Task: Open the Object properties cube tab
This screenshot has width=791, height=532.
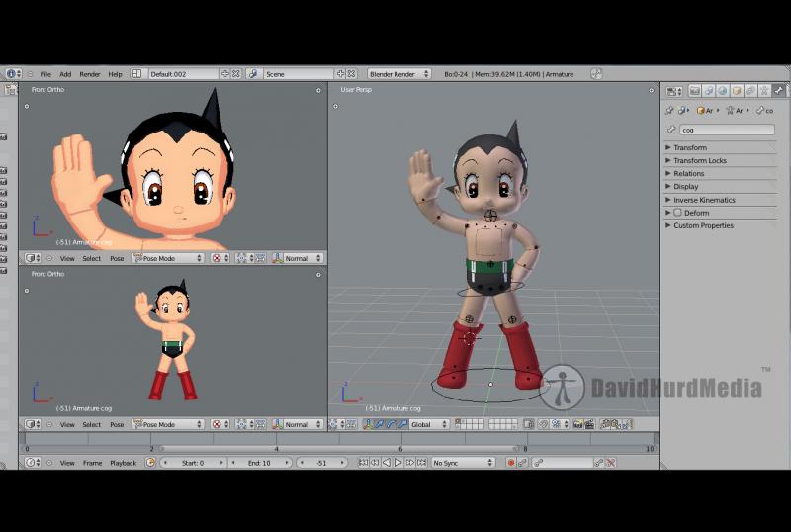Action: tap(737, 91)
